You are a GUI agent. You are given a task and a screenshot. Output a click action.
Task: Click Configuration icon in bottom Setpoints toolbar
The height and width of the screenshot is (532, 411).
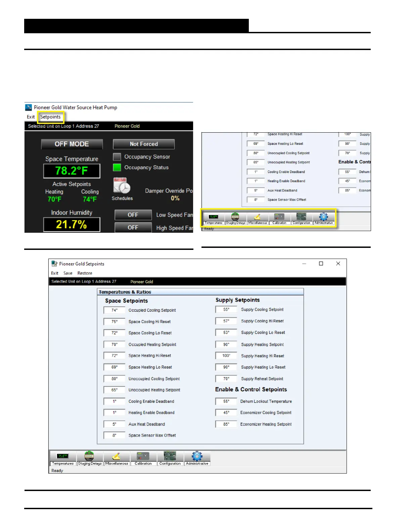point(170,458)
